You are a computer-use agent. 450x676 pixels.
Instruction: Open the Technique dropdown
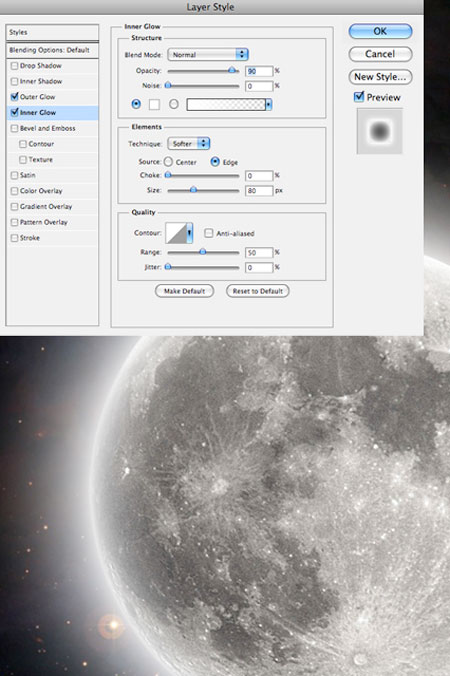pos(189,144)
